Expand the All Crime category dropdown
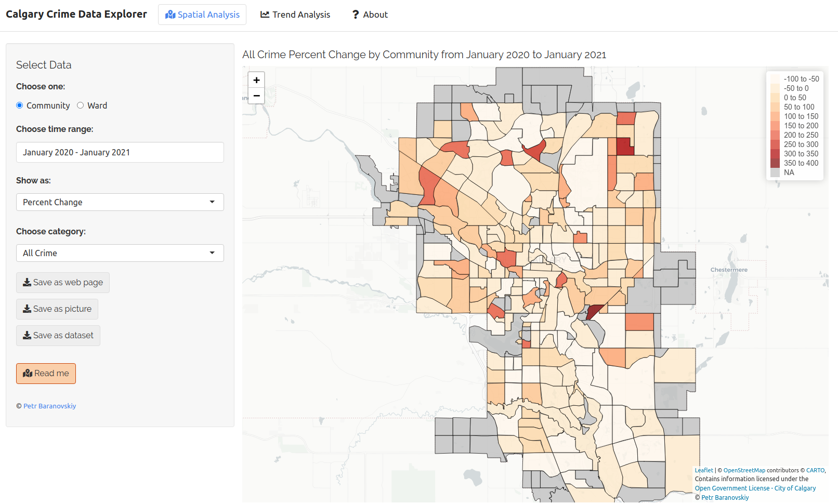The image size is (838, 504). point(120,253)
